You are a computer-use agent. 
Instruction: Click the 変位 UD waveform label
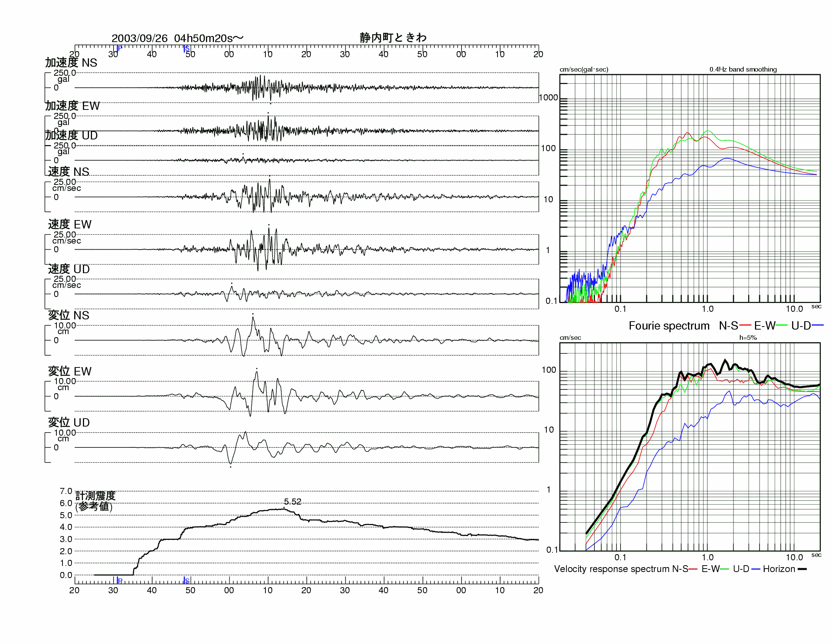pyautogui.click(x=69, y=422)
